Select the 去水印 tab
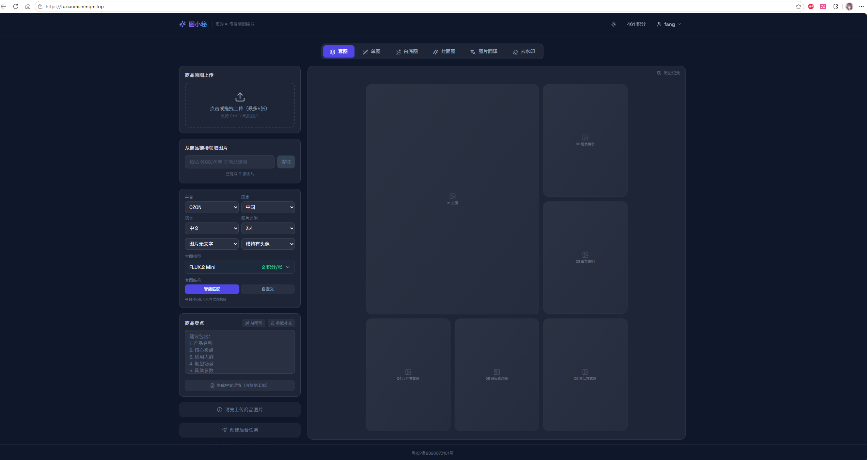 [x=523, y=51]
